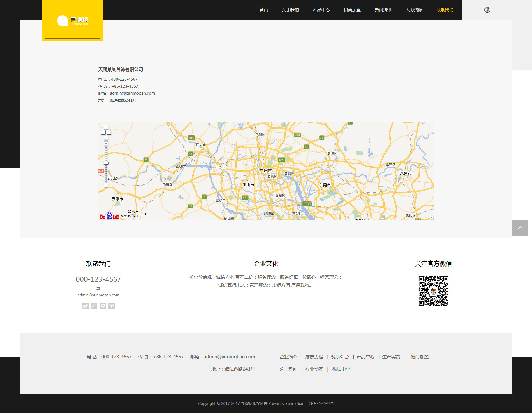The width and height of the screenshot is (532, 413).
Task: Click the globe language icon
Action: pos(487,10)
